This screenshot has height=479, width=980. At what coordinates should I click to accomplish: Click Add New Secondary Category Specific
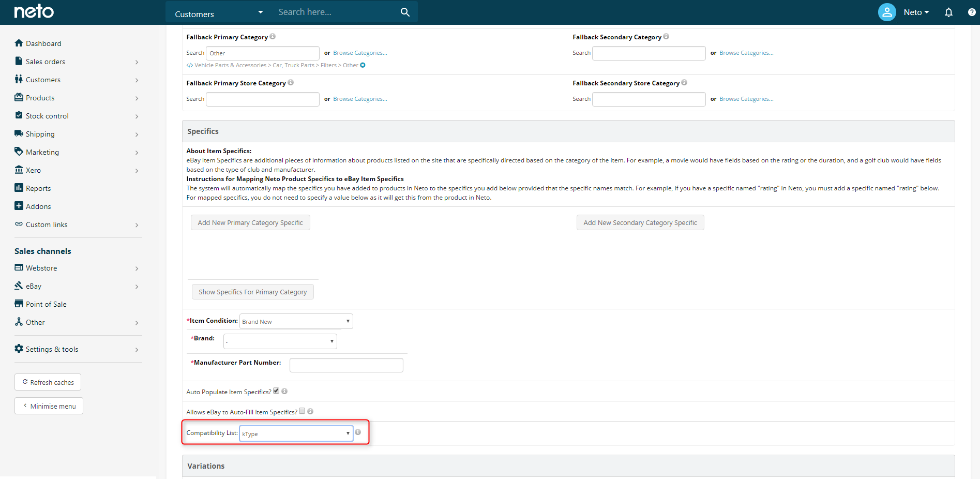pos(640,222)
